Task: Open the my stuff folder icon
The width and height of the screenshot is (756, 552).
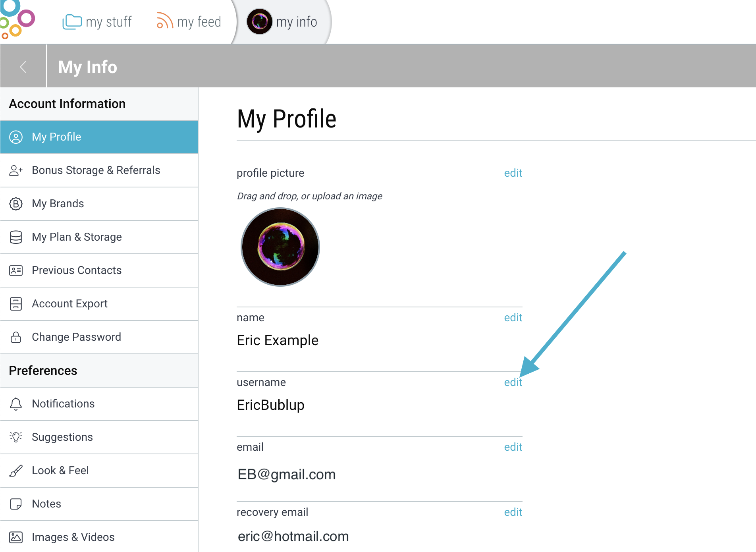Action: click(x=72, y=21)
